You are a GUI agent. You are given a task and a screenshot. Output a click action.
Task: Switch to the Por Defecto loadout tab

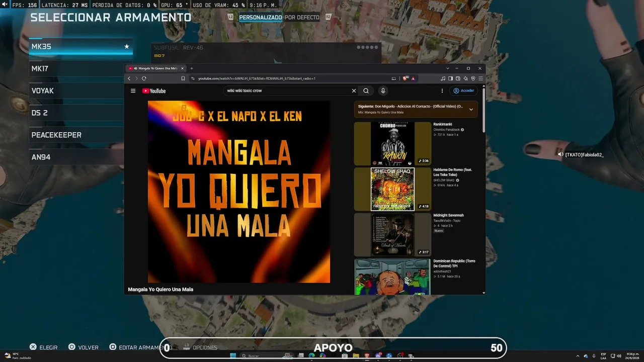tap(302, 17)
